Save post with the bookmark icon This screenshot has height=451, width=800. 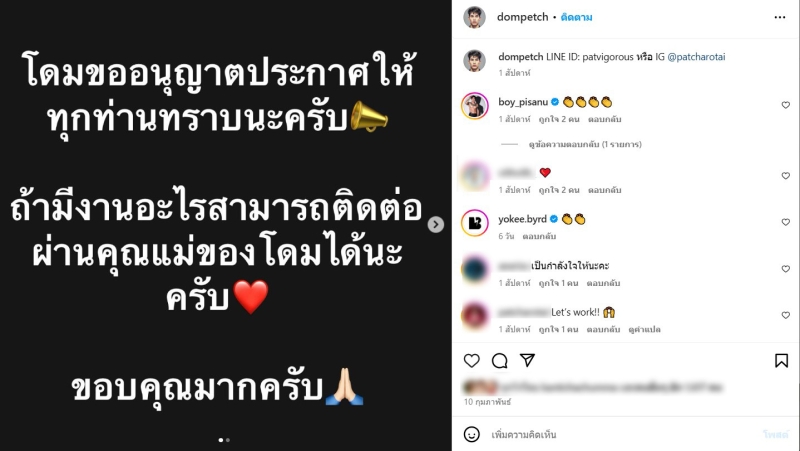click(x=781, y=361)
